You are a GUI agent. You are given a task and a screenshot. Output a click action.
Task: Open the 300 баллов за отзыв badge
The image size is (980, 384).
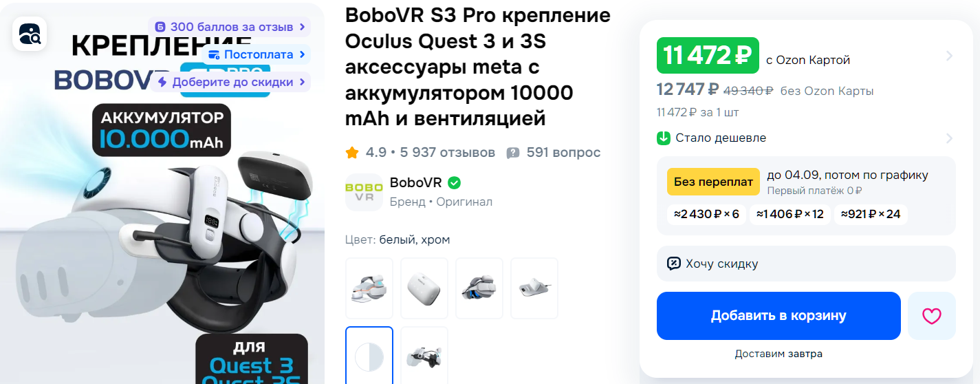(x=229, y=27)
